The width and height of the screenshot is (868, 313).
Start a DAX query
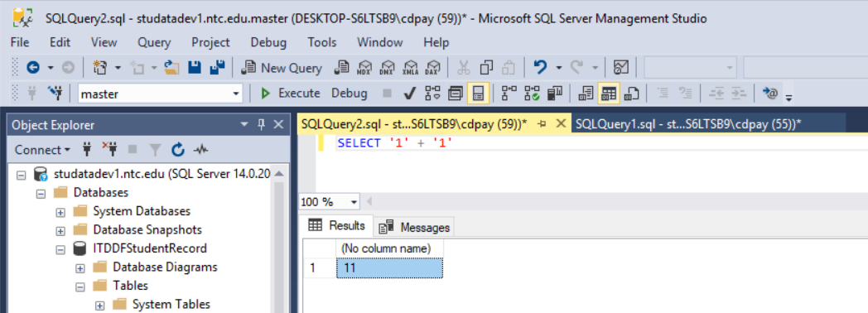click(432, 68)
